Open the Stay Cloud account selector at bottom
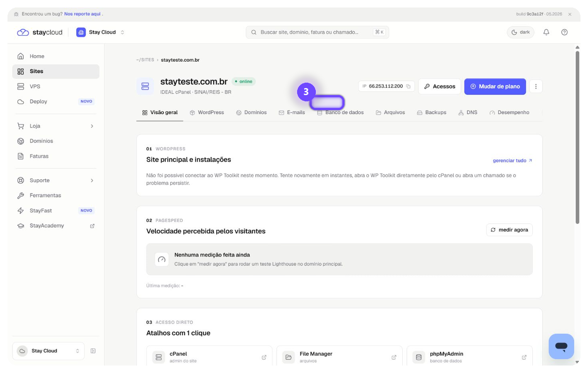 point(48,351)
